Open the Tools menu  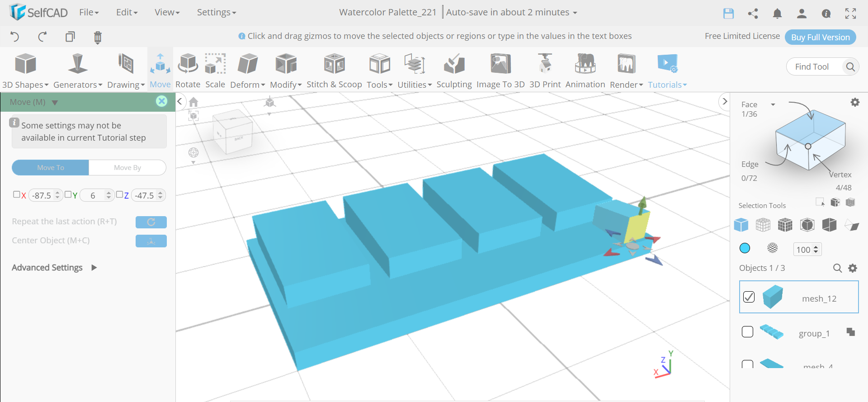click(x=379, y=71)
